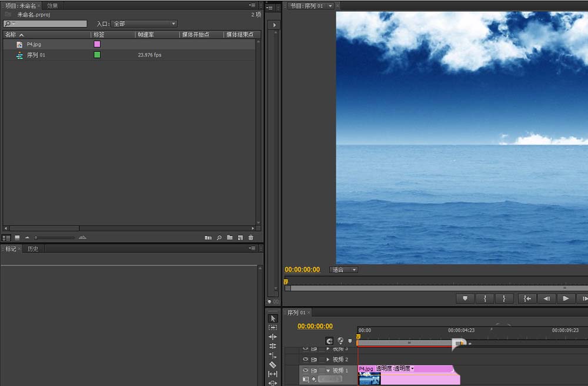This screenshot has width=588, height=386.
Task: Open the 入口 全部 dropdown
Action: pyautogui.click(x=144, y=24)
